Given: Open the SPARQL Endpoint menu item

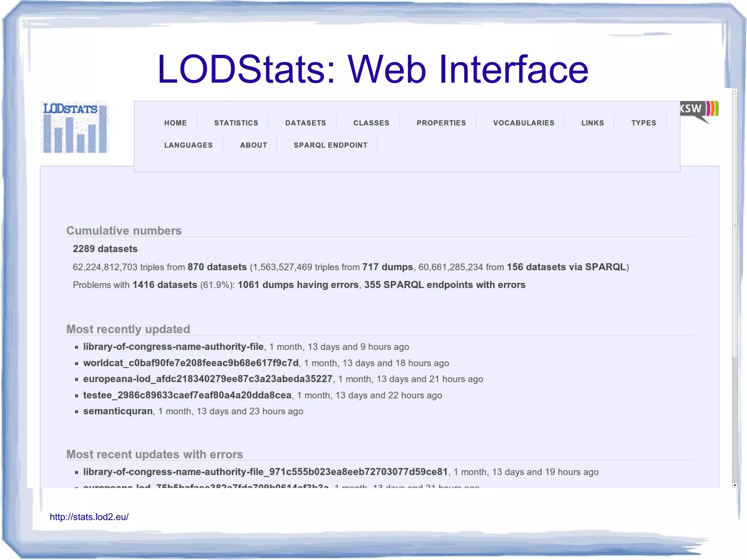Looking at the screenshot, I should click(x=330, y=145).
